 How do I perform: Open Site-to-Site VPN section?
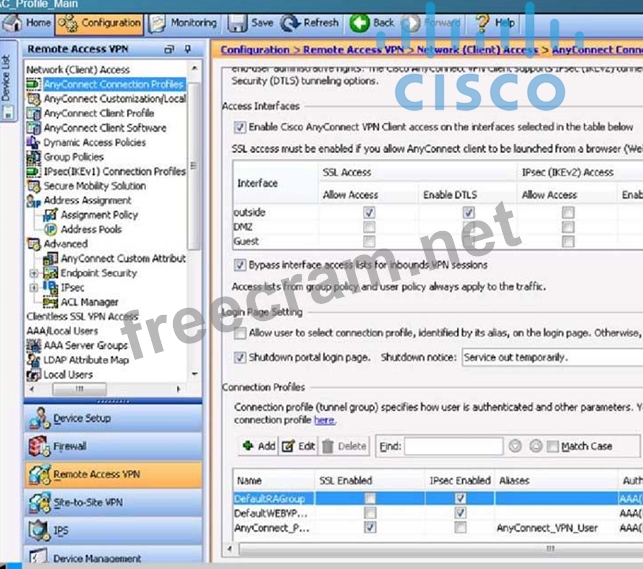pyautogui.click(x=87, y=502)
